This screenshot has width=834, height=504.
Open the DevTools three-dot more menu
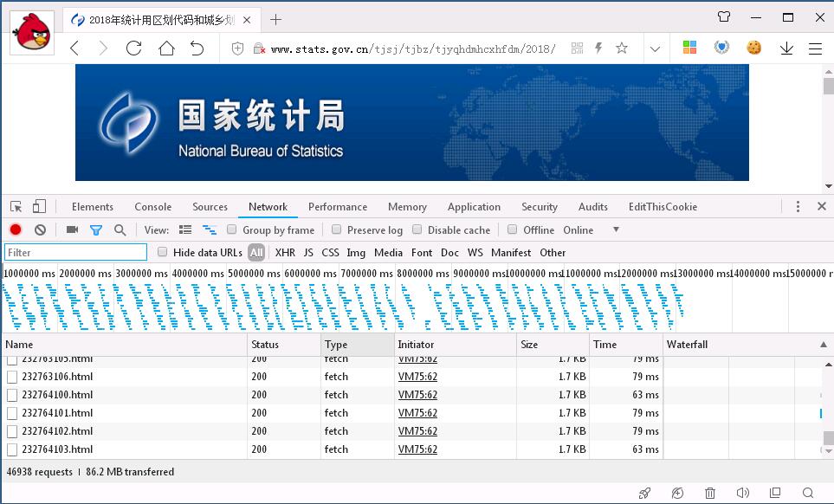click(x=798, y=206)
